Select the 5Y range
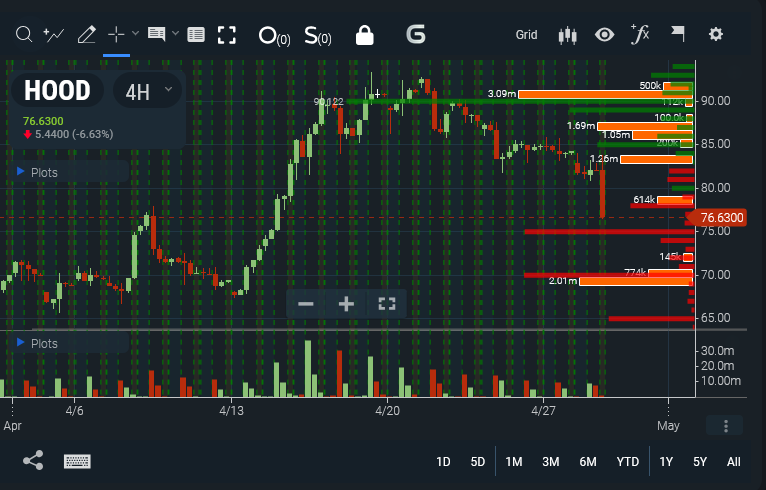The height and width of the screenshot is (490, 766). 700,462
